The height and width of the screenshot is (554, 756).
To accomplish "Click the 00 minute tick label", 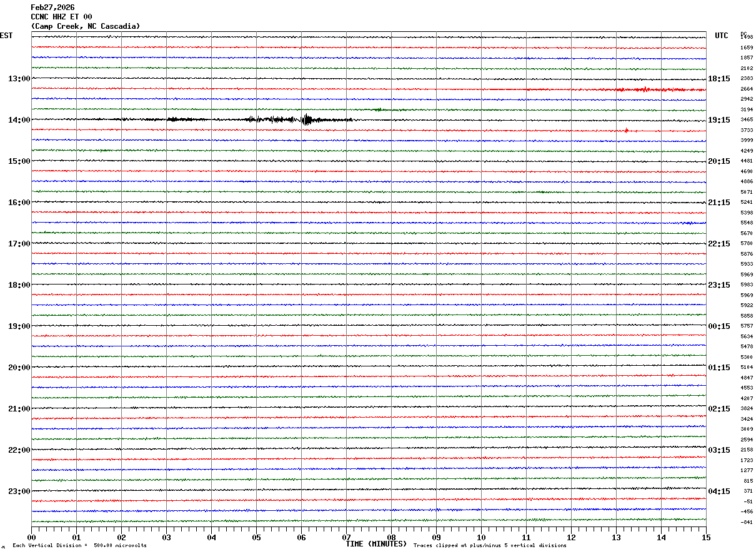I will (32, 538).
